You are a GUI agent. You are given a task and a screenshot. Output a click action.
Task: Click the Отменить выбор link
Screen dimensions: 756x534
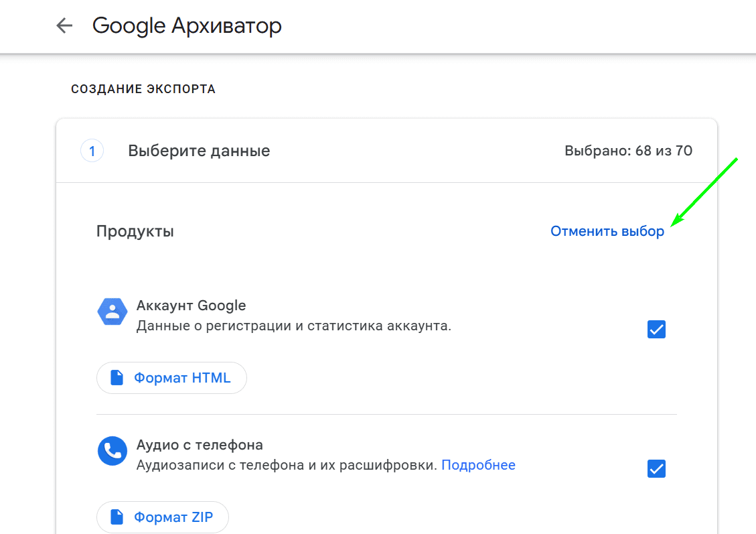pyautogui.click(x=607, y=232)
